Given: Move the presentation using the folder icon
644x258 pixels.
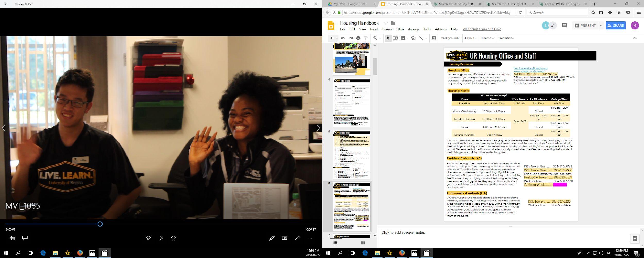Looking at the screenshot, I should (x=393, y=23).
